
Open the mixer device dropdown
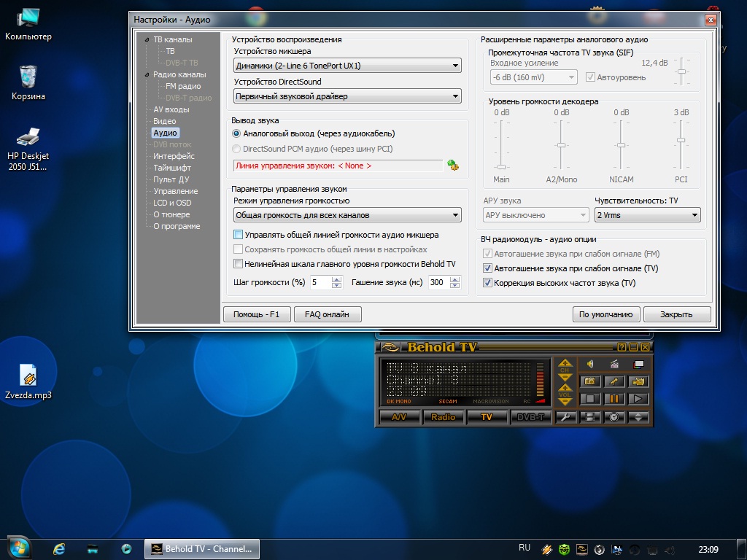click(347, 66)
